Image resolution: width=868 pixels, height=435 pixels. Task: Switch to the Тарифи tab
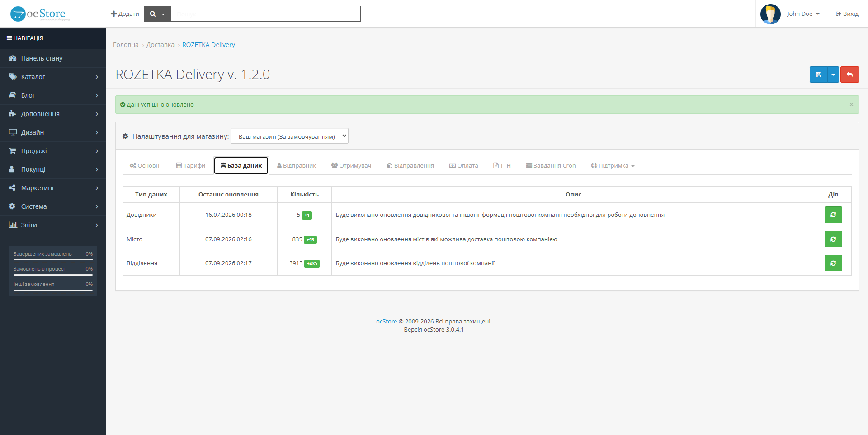tap(190, 166)
